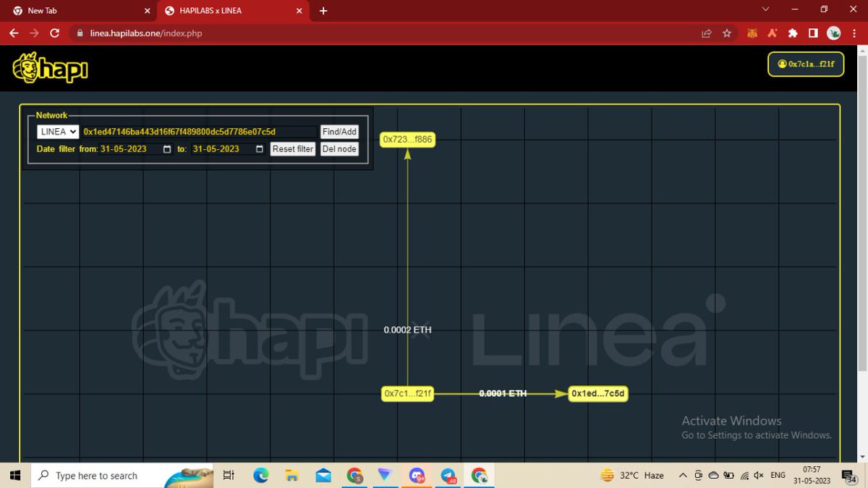Open the date picker for the 'to' date
This screenshot has height=488, width=868.
tap(260, 149)
